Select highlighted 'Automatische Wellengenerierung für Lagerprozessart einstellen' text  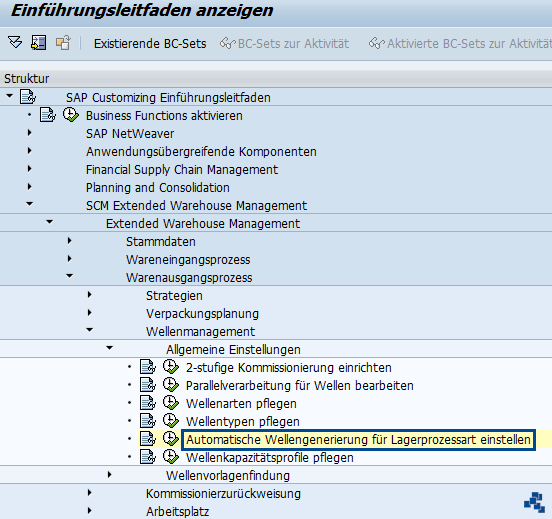pyautogui.click(x=358, y=439)
